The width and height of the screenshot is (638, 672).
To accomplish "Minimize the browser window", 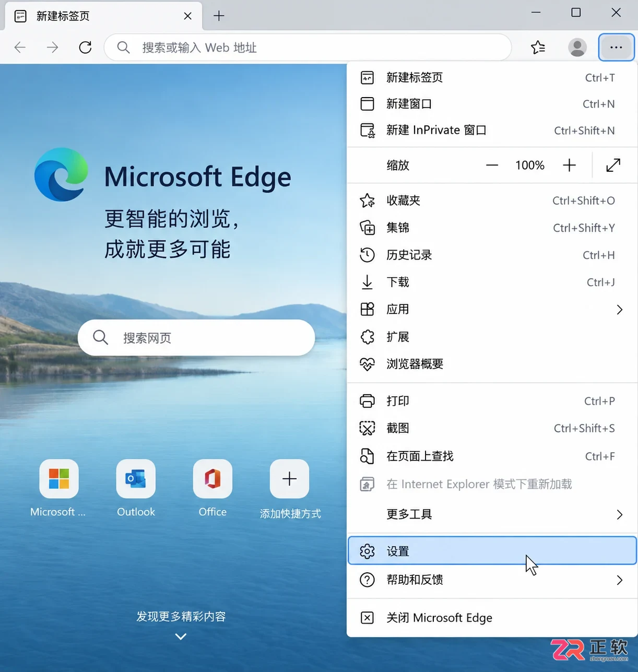I will 536,13.
